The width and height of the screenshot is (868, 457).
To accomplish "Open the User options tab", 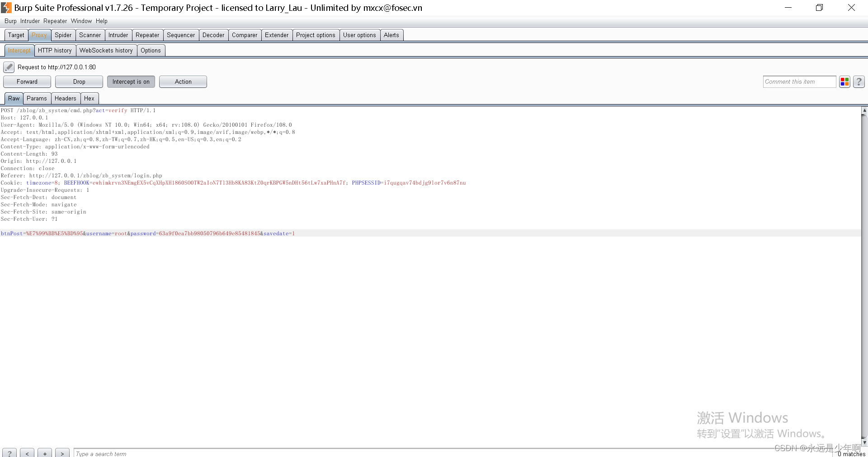I will click(x=359, y=35).
